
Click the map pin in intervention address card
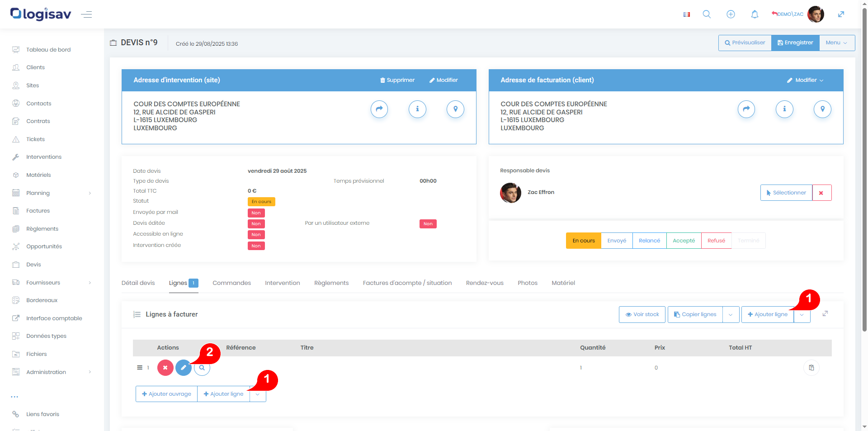click(x=455, y=109)
